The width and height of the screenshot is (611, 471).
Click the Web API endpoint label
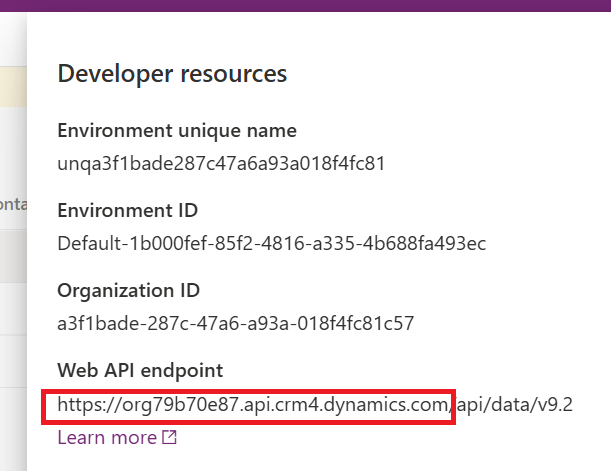[x=142, y=372]
